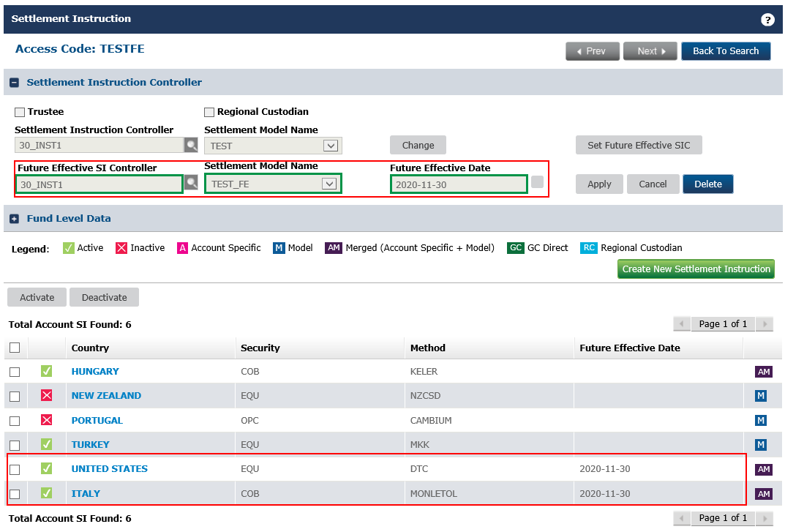The height and width of the screenshot is (532, 785).
Task: Click the blue Model legend icon
Action: [278, 248]
